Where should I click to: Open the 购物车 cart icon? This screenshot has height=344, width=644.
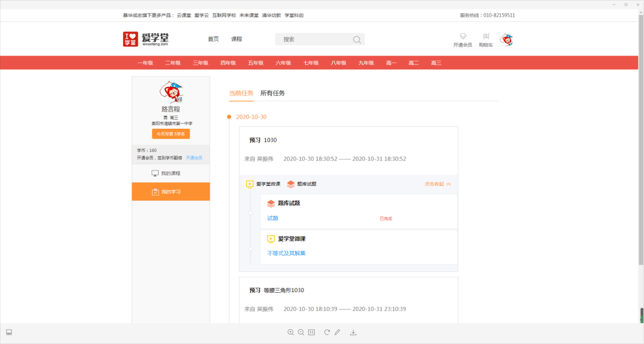coord(486,36)
